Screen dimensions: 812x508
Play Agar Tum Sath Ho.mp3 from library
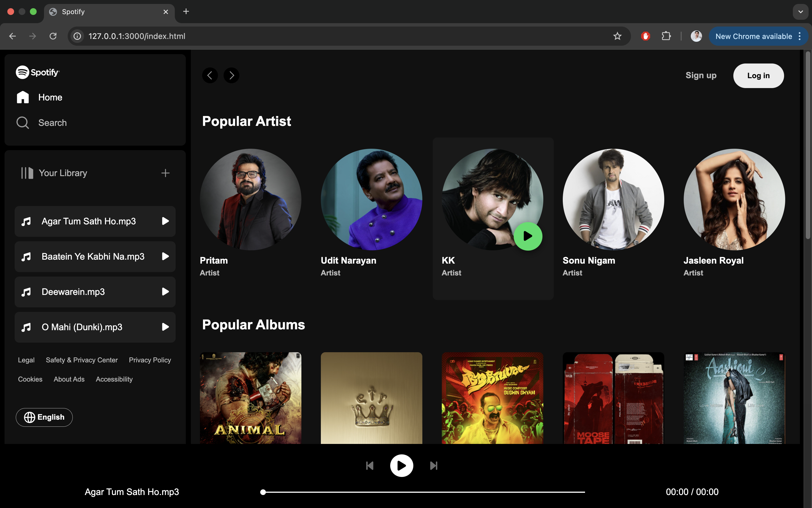165,221
